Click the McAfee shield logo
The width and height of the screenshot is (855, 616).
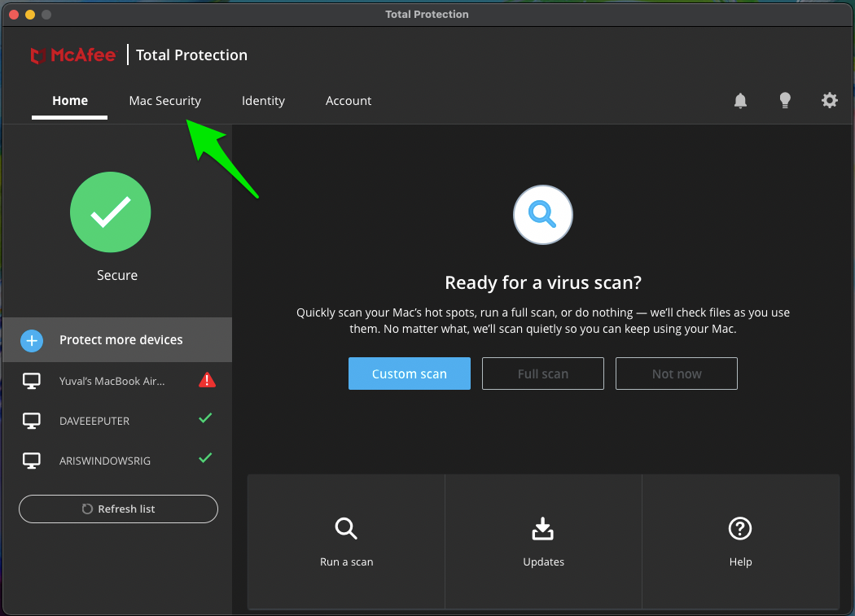(x=37, y=56)
